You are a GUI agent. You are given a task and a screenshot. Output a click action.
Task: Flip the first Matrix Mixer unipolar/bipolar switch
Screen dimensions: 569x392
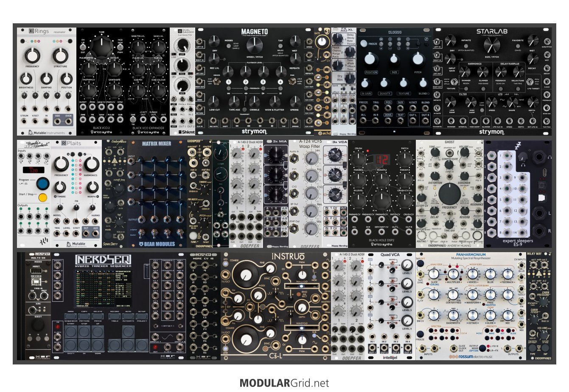pyautogui.click(x=141, y=232)
